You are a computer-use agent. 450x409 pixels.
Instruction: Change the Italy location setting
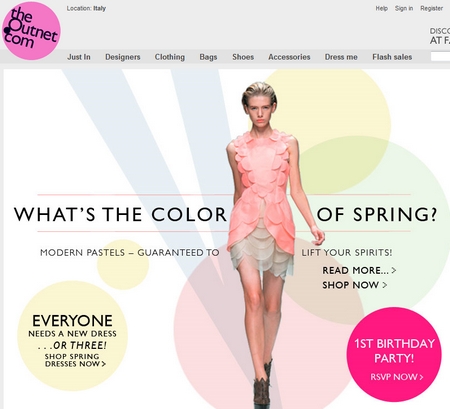(x=99, y=8)
